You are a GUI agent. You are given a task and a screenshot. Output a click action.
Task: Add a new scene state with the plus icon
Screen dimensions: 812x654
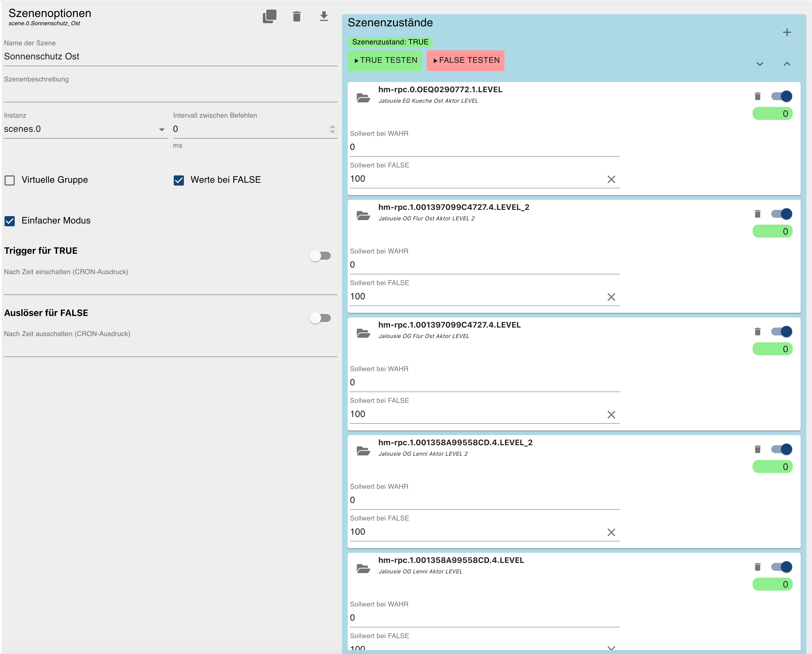pyautogui.click(x=787, y=33)
